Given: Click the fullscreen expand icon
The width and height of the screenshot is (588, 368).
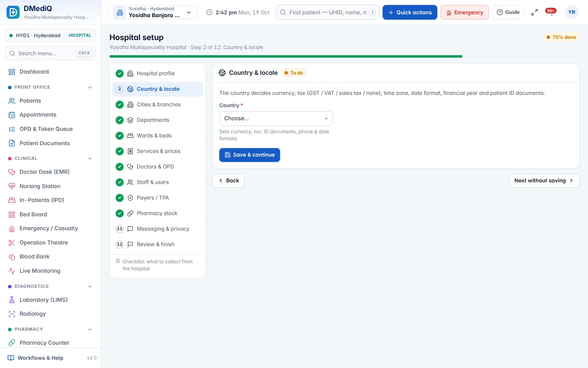Looking at the screenshot, I should point(534,12).
